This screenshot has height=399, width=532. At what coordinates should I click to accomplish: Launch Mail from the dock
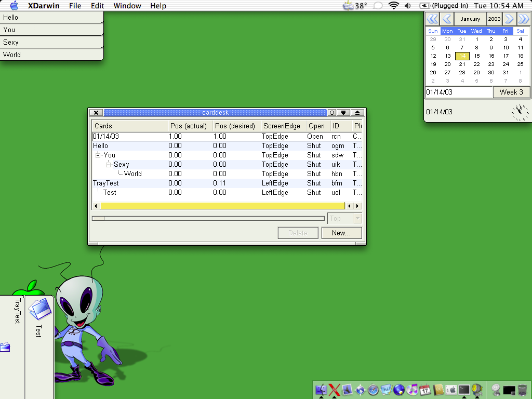tap(347, 390)
